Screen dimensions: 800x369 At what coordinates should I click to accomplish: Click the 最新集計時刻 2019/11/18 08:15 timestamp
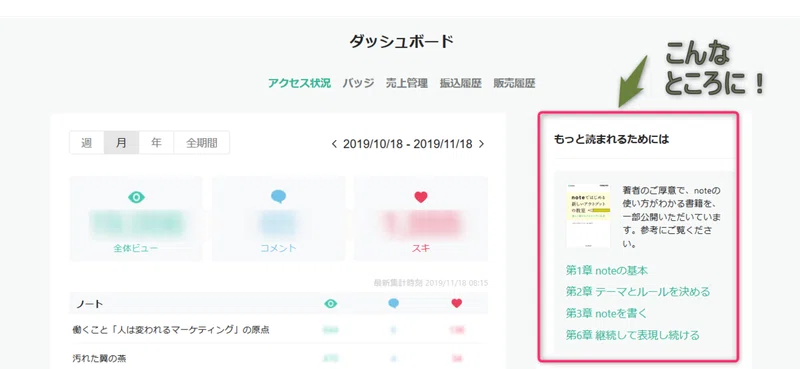(x=431, y=282)
